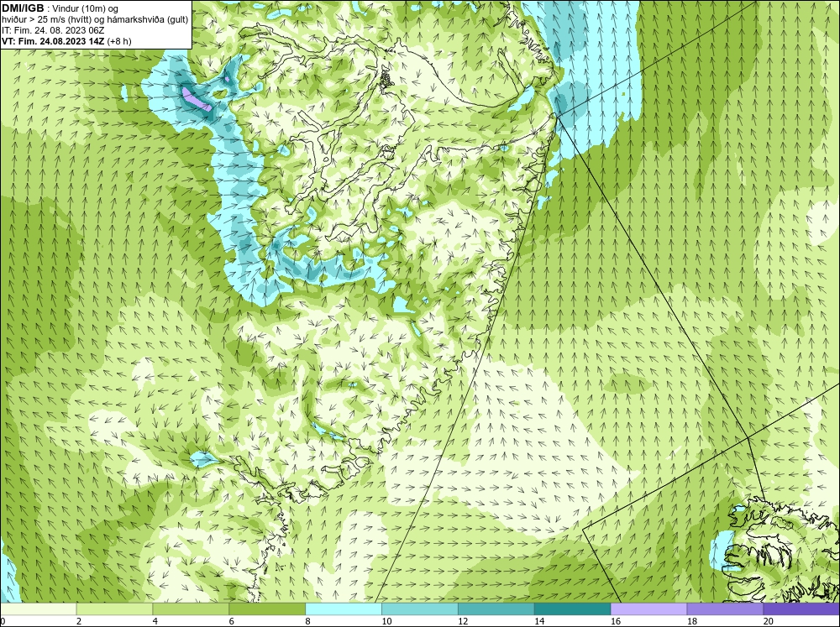Click the scale label 20 under colorbar
The height and width of the screenshot is (627, 840).
coord(769,621)
